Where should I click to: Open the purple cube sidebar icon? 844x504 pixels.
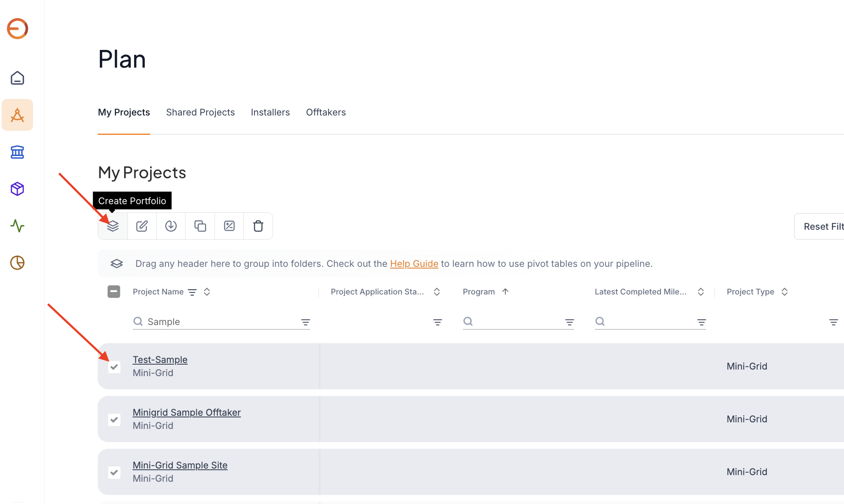point(17,189)
